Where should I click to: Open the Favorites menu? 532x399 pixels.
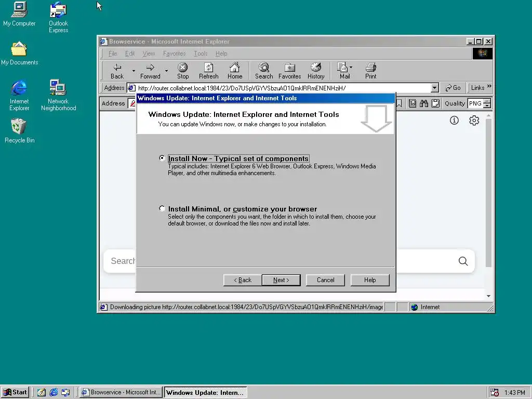pos(175,54)
